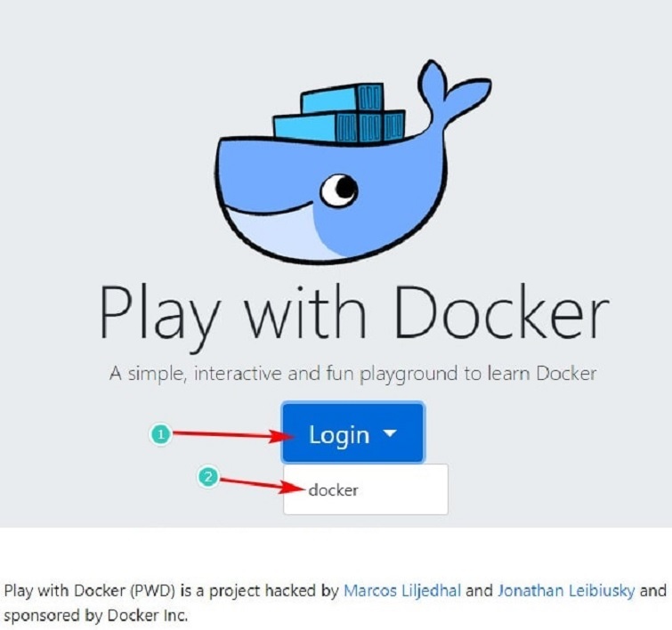Open the Marcos Liljedhal link
Viewport: 672px width, 630px height.
(x=402, y=591)
